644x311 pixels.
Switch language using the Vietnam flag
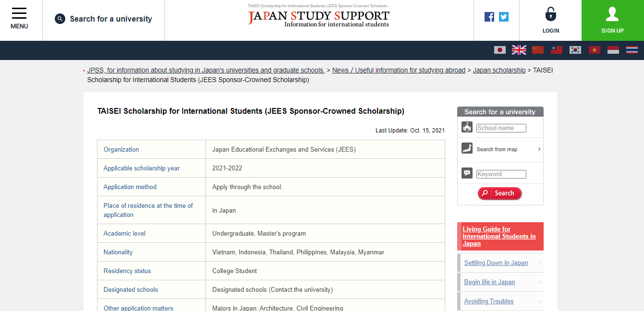595,50
